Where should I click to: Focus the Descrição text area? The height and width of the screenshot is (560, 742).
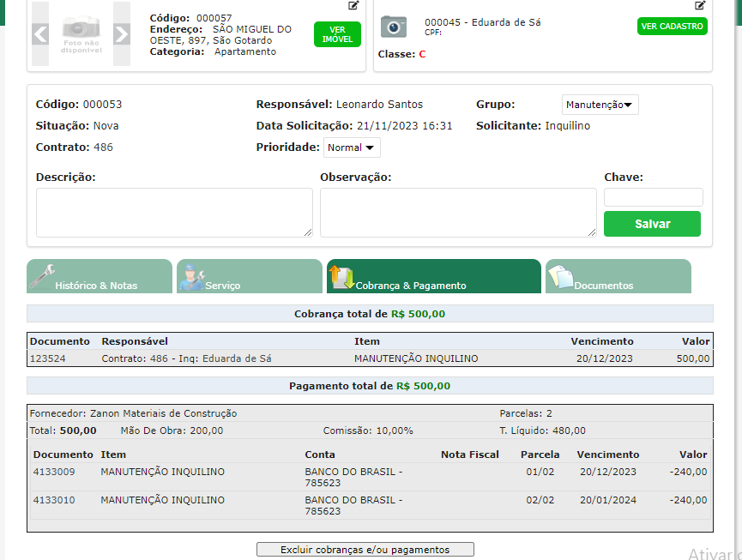click(x=174, y=213)
